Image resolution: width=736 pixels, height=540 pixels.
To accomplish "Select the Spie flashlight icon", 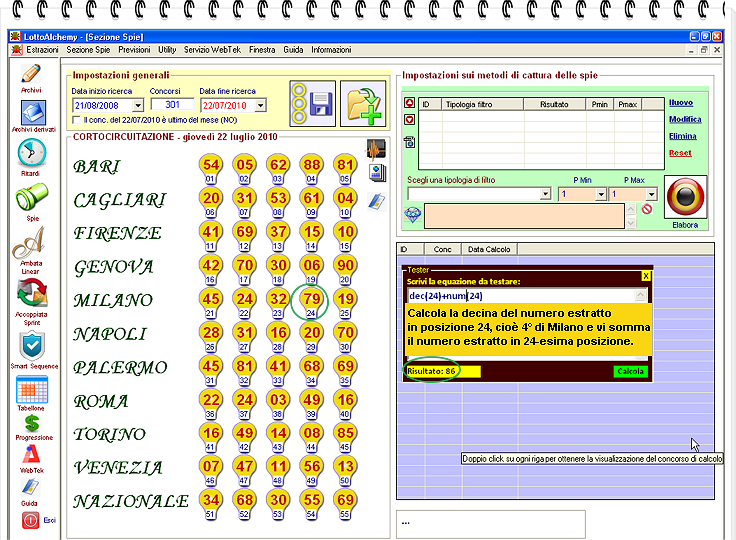I will [x=31, y=197].
